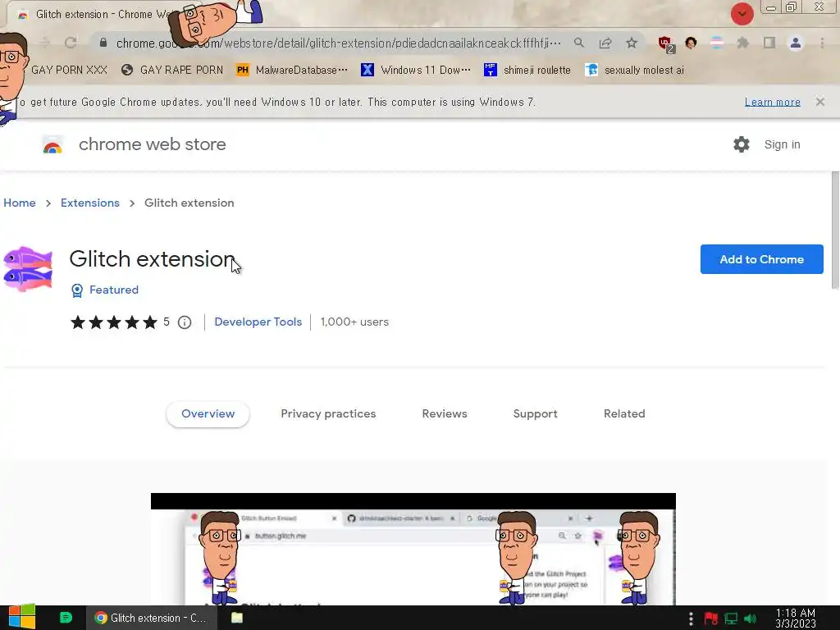Open the rating info circle icon
The width and height of the screenshot is (840, 630).
[185, 322]
